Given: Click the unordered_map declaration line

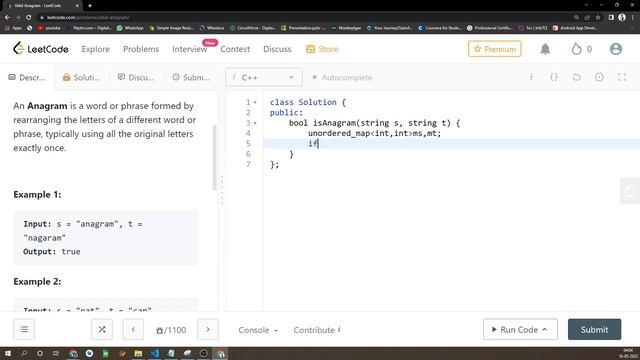Looking at the screenshot, I should tap(374, 133).
